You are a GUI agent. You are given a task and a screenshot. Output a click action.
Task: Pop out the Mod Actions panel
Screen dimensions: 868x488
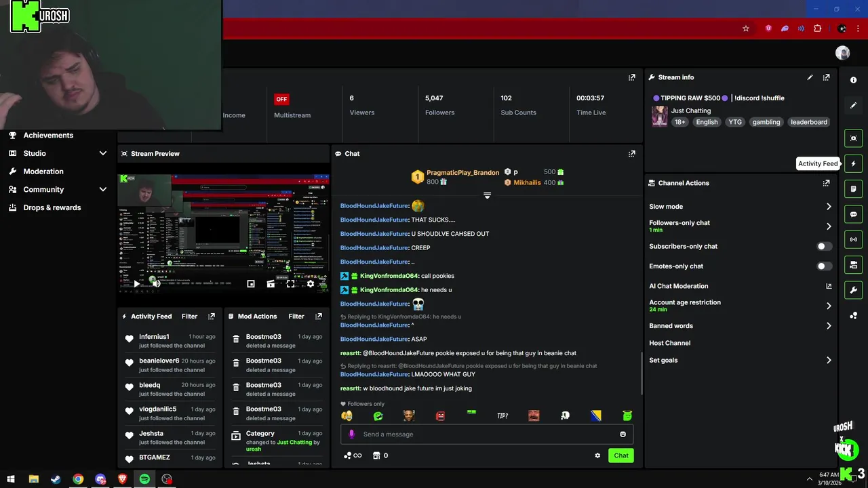(x=318, y=317)
